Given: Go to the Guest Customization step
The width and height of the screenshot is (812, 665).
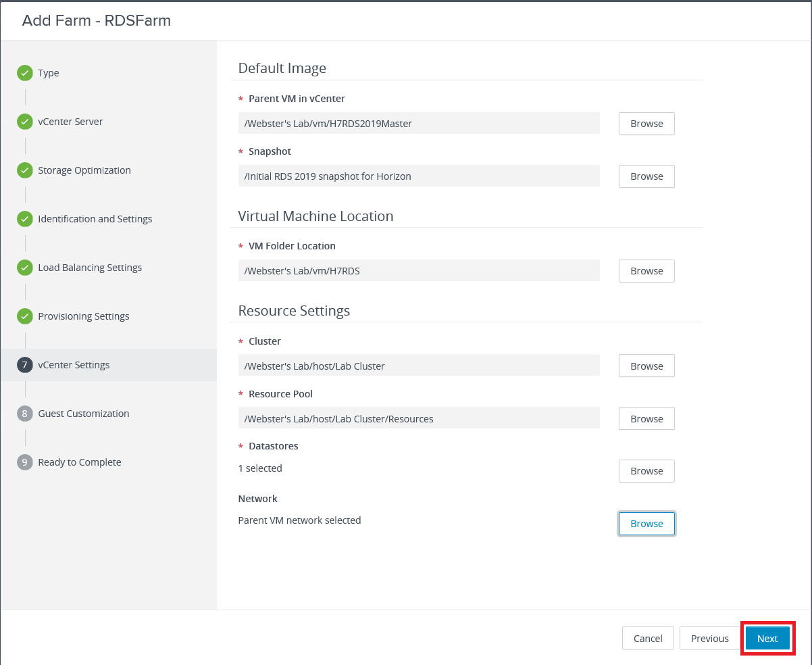Looking at the screenshot, I should (x=83, y=414).
